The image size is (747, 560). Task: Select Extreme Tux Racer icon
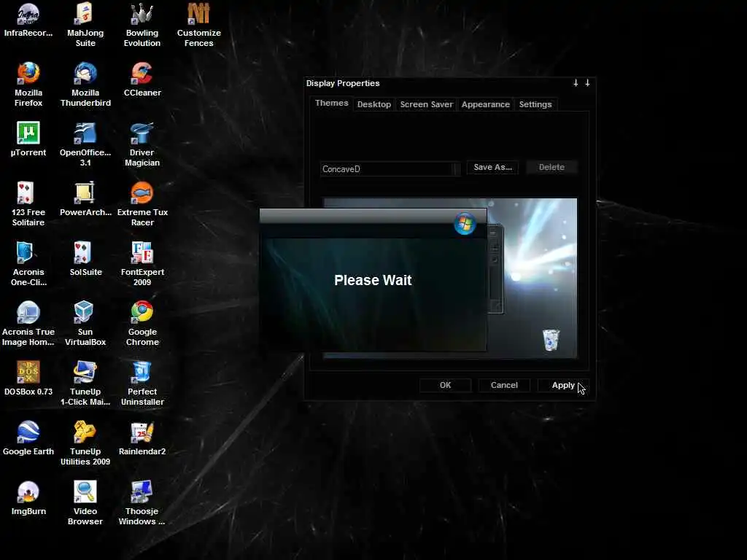point(142,204)
